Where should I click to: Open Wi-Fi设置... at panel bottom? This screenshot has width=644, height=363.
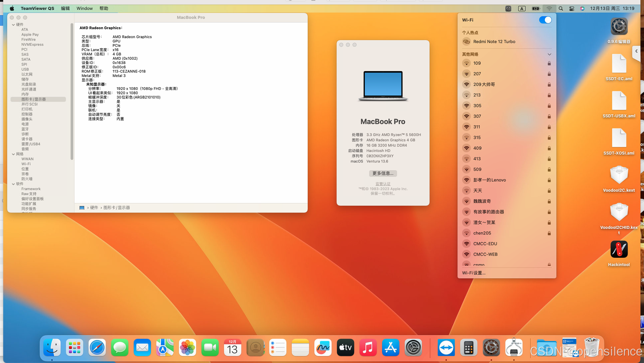(474, 273)
